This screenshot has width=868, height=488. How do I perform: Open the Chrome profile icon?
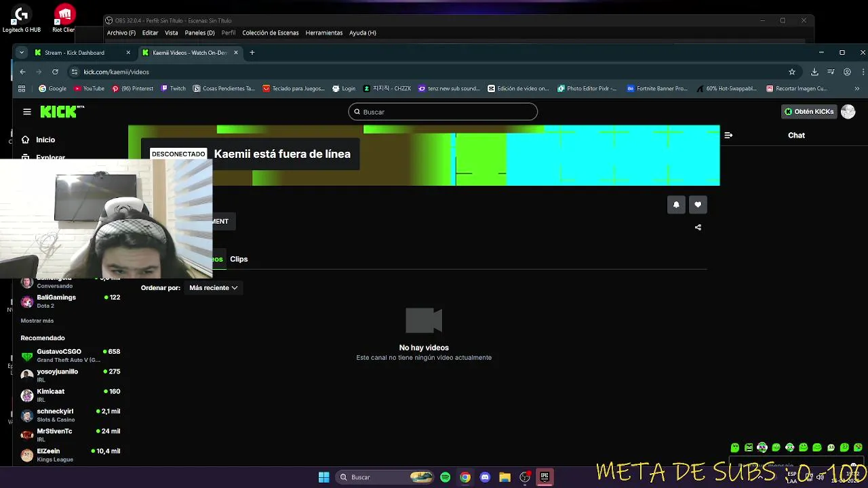(847, 72)
